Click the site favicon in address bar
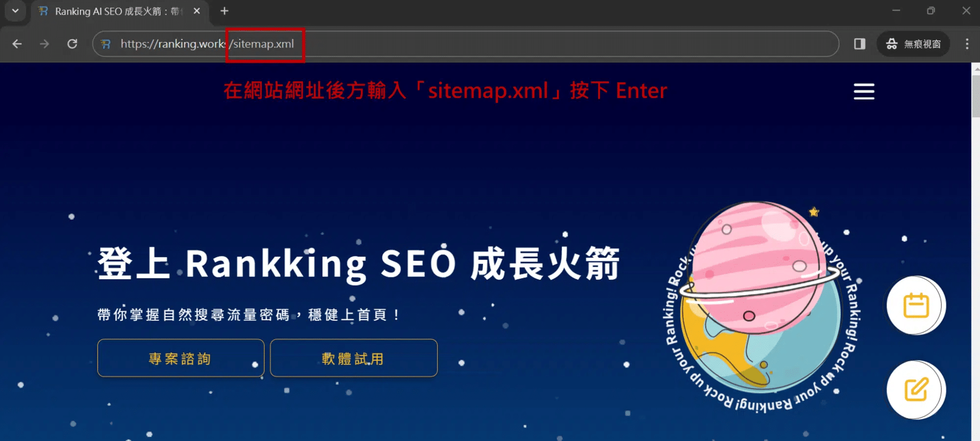Viewport: 980px width, 441px height. (x=105, y=44)
